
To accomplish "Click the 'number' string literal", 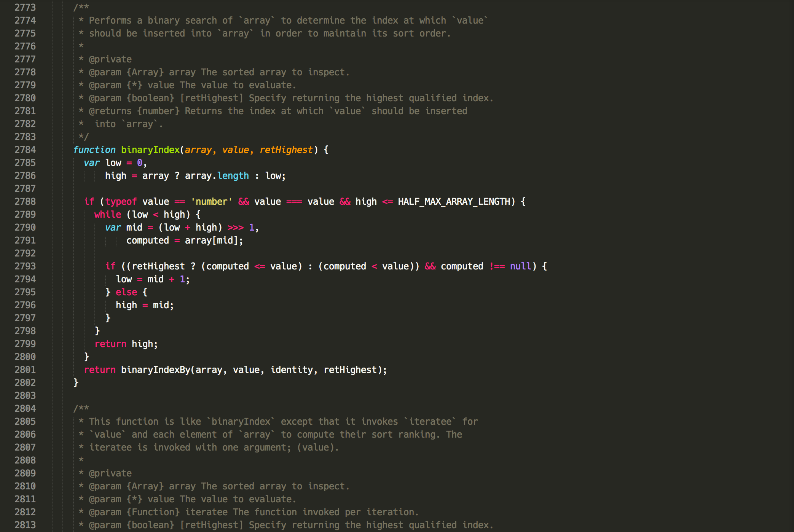I will (212, 202).
